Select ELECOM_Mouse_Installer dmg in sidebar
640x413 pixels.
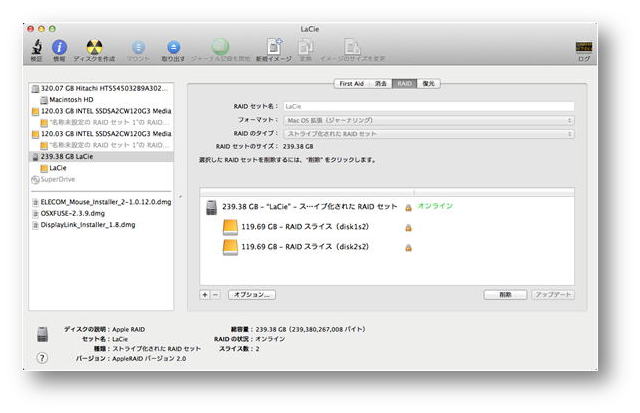[x=101, y=202]
